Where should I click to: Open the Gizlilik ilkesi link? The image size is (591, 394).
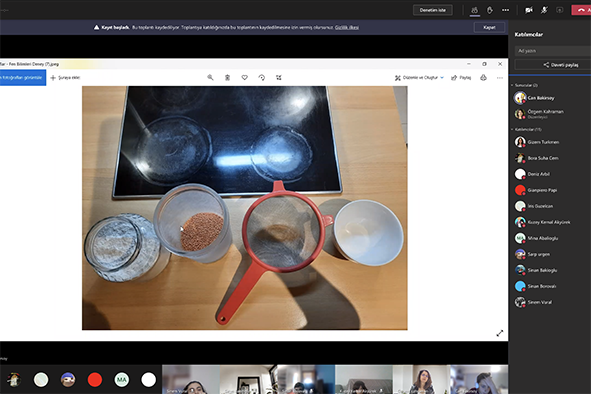coord(347,27)
